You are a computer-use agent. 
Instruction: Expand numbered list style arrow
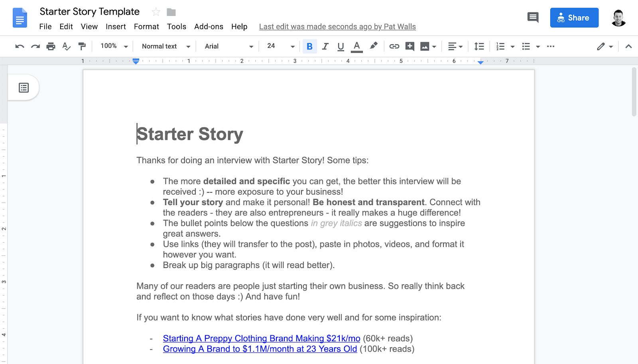point(512,47)
